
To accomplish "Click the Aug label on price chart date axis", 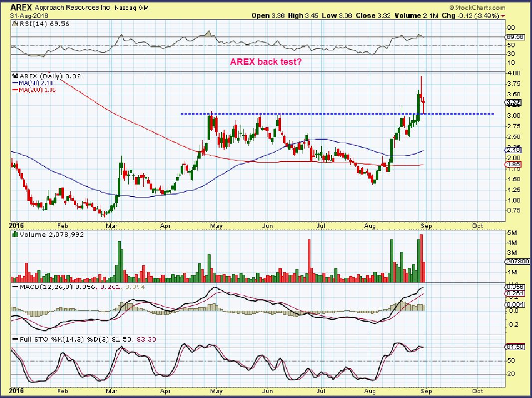I will pos(370,226).
